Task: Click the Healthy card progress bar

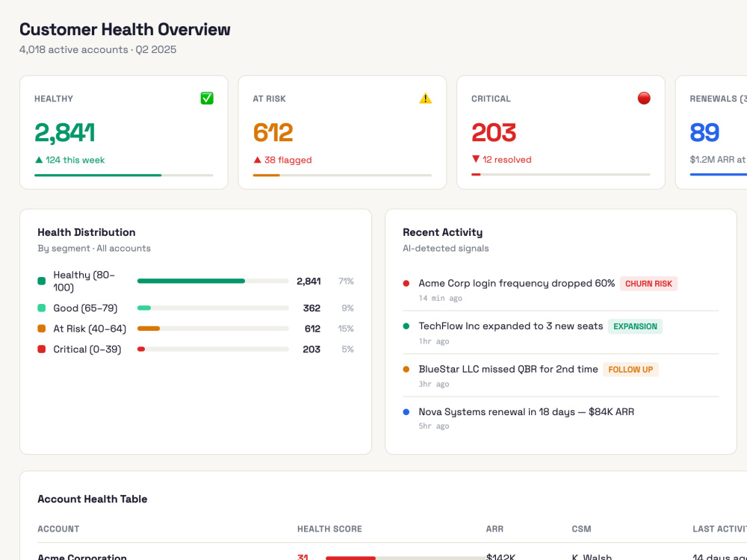Action: [x=124, y=175]
